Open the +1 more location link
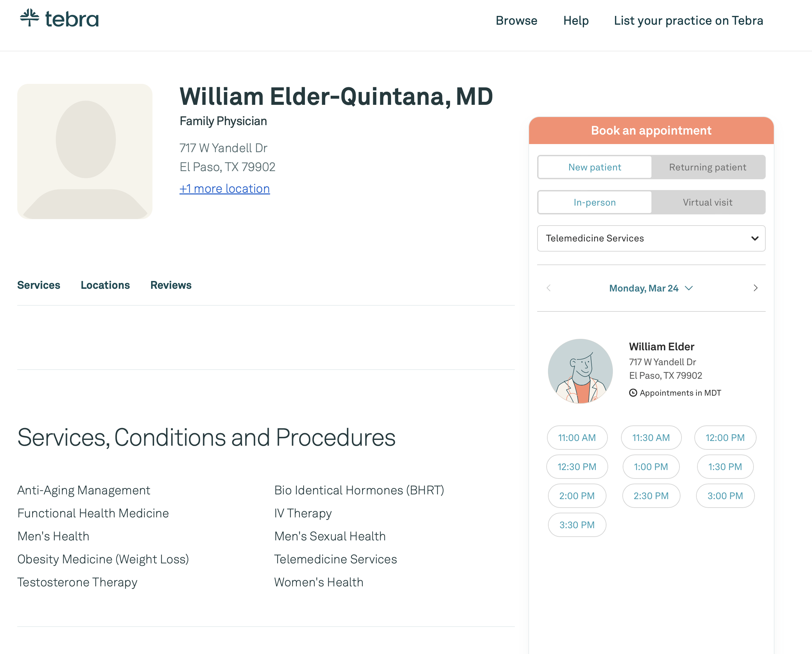Screen dimensions: 812x654 coord(224,189)
